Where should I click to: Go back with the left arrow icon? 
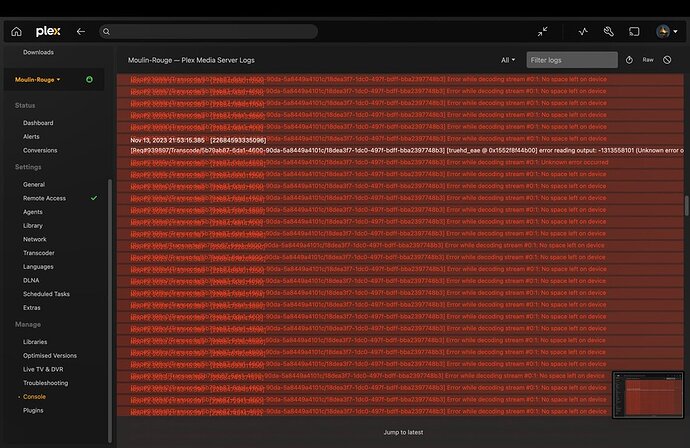click(x=81, y=31)
